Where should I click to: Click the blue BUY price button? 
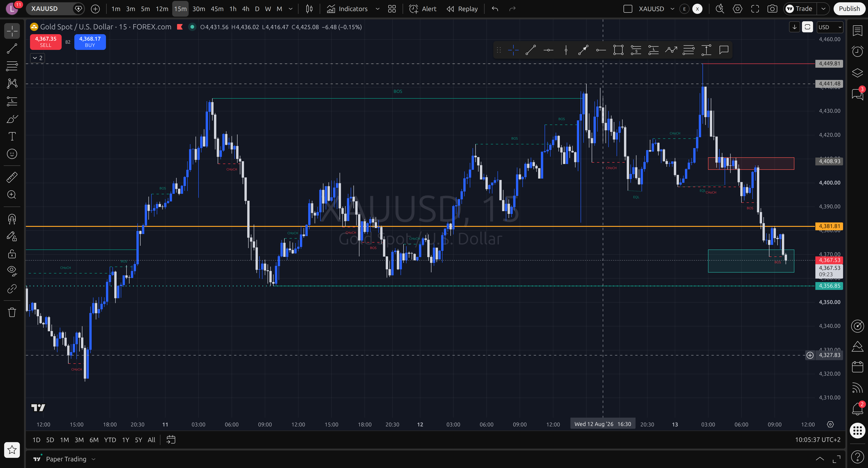point(90,42)
